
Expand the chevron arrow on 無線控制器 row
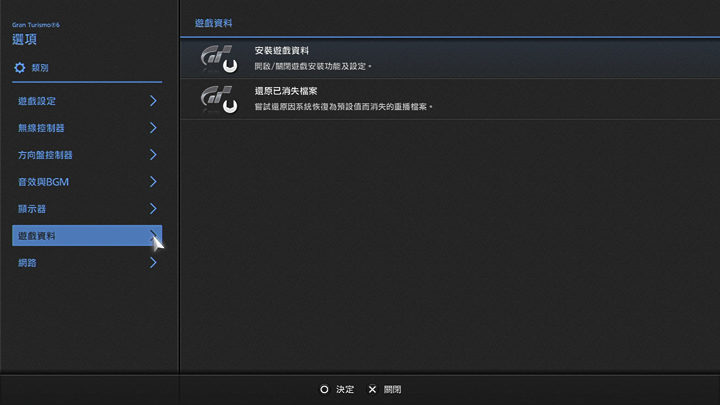pyautogui.click(x=153, y=128)
